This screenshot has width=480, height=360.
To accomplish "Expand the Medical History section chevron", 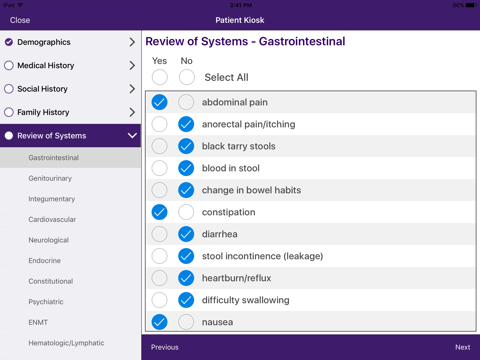I will pyautogui.click(x=132, y=65).
